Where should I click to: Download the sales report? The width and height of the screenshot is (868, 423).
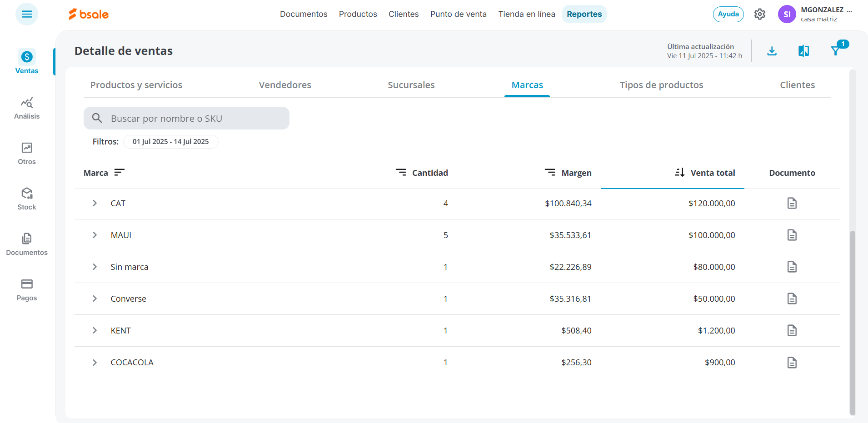click(x=772, y=51)
